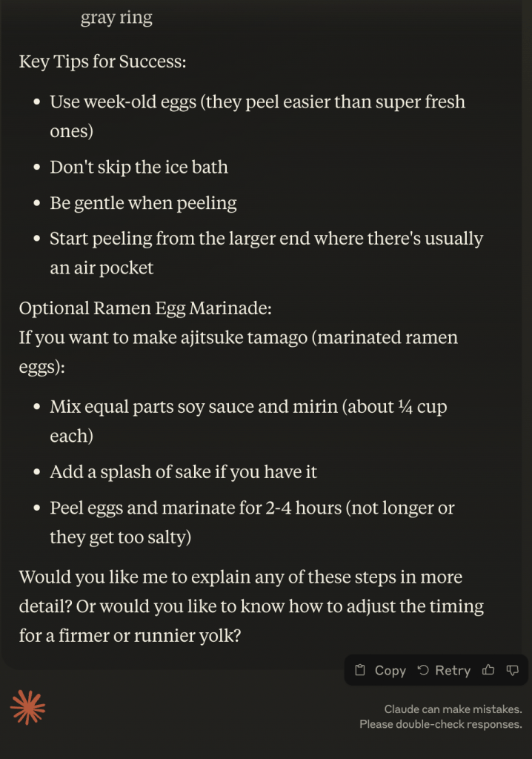532x759 pixels.
Task: Click the 'Don't skip the ice bath' bullet
Action: point(139,167)
